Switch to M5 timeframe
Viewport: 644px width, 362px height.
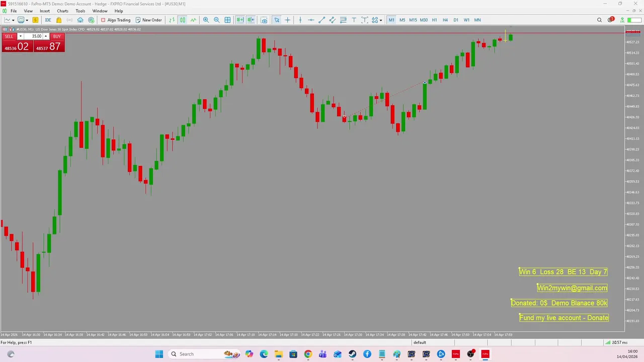click(402, 20)
